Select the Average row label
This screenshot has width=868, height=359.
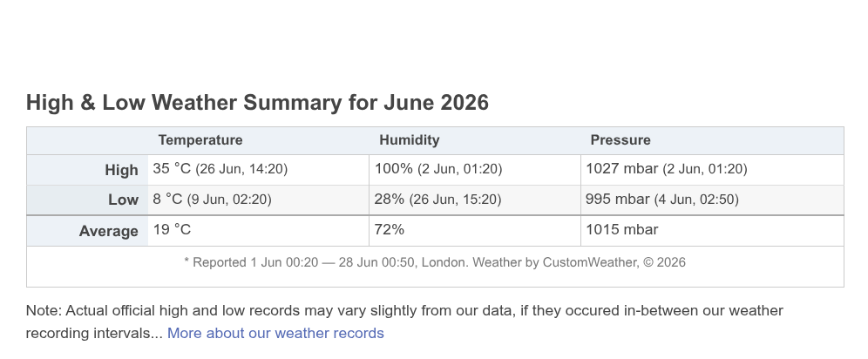(x=108, y=231)
